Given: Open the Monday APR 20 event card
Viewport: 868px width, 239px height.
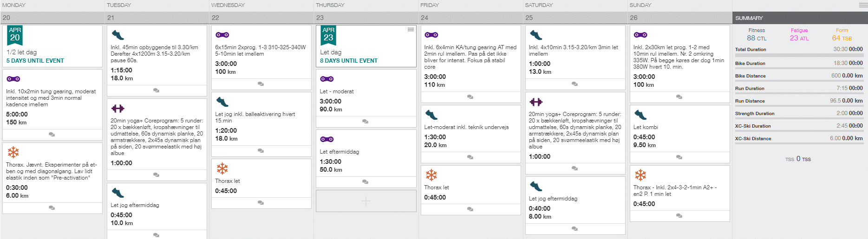Looking at the screenshot, I should pos(52,46).
